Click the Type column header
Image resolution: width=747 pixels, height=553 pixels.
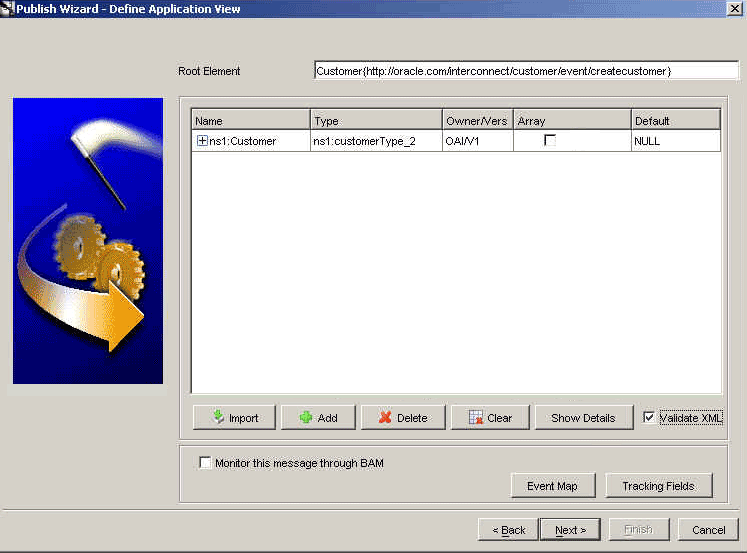(x=376, y=121)
